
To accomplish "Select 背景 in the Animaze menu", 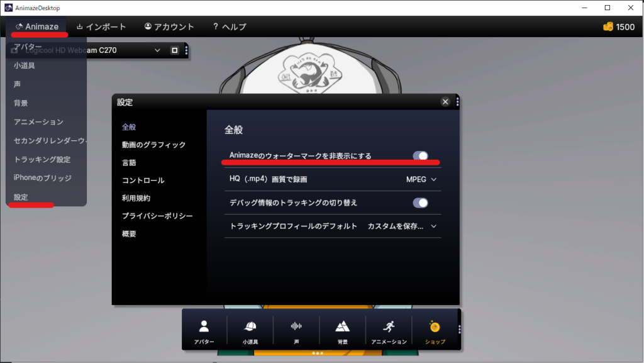I will [x=21, y=103].
